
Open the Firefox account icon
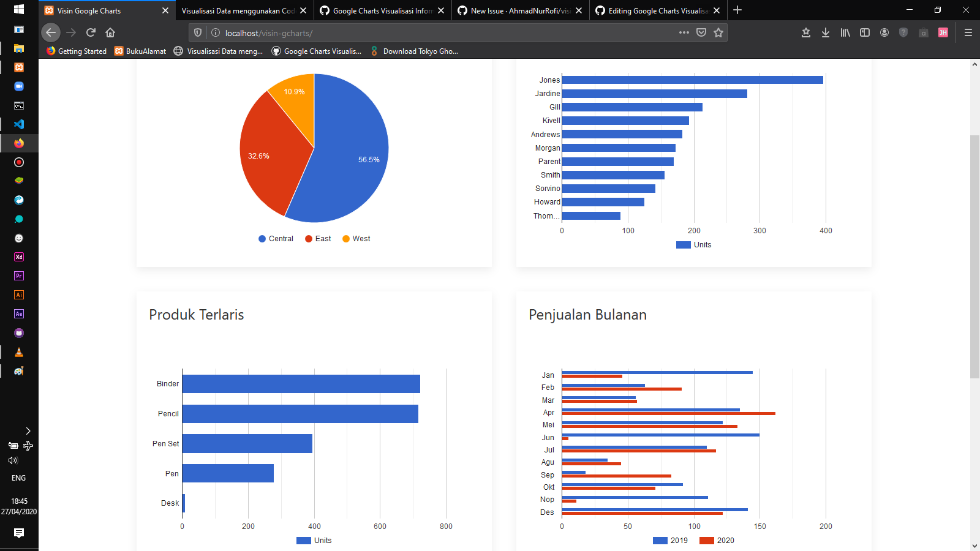point(884,32)
